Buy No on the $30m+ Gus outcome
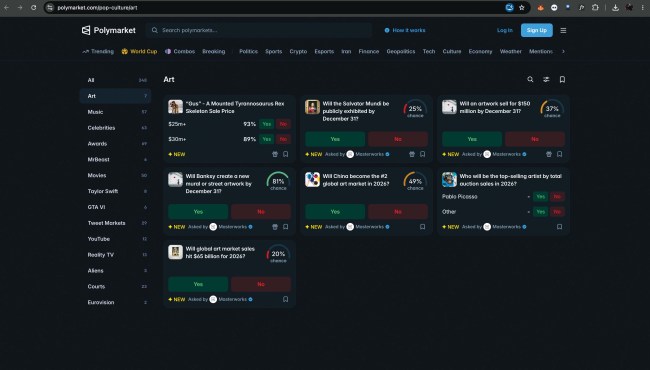This screenshot has height=370, width=650. tap(283, 139)
